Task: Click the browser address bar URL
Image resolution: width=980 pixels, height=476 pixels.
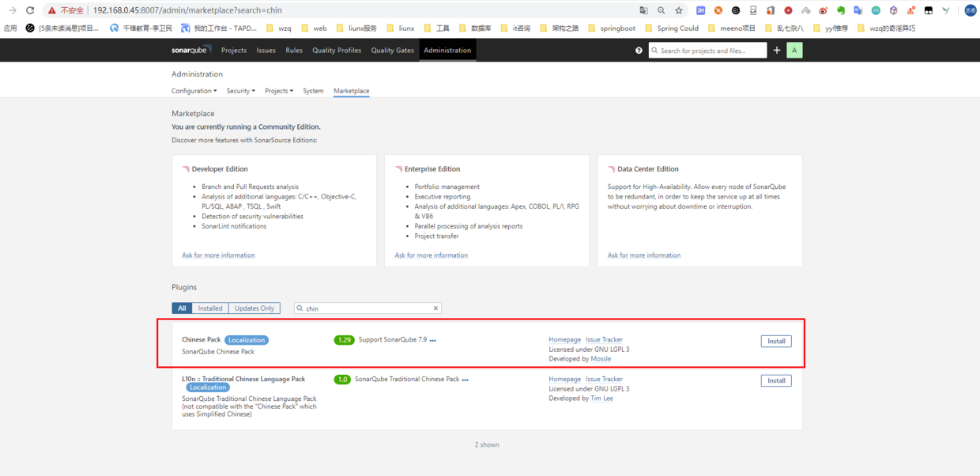Action: [x=187, y=10]
